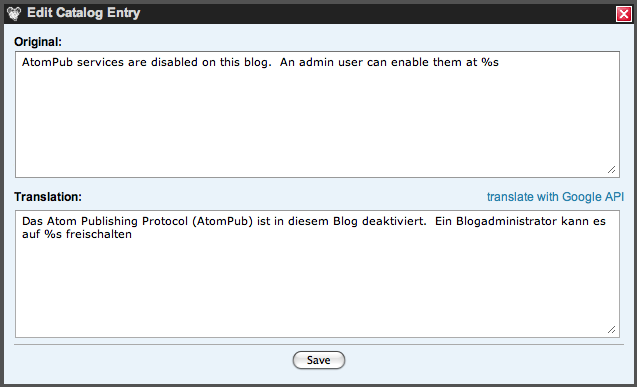Click the word AtomPub in Original text
Image resolution: width=637 pixels, height=387 pixels.
point(47,62)
